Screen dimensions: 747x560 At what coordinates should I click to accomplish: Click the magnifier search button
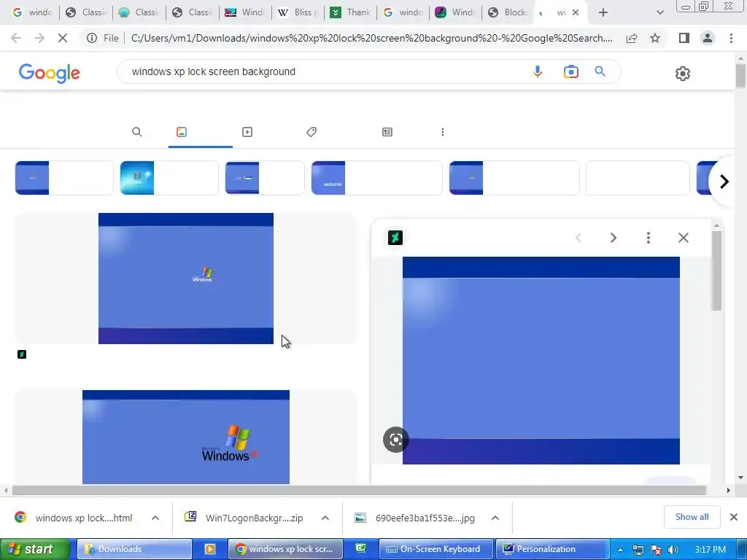[x=600, y=71]
